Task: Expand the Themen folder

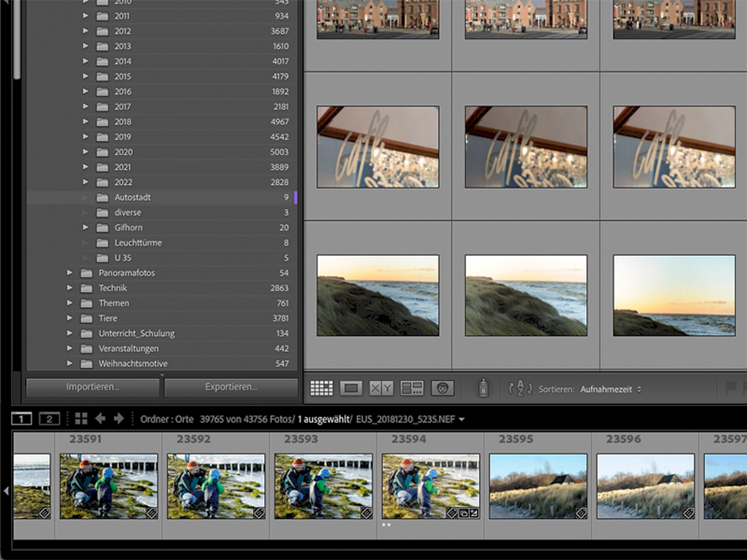Action: tap(70, 303)
